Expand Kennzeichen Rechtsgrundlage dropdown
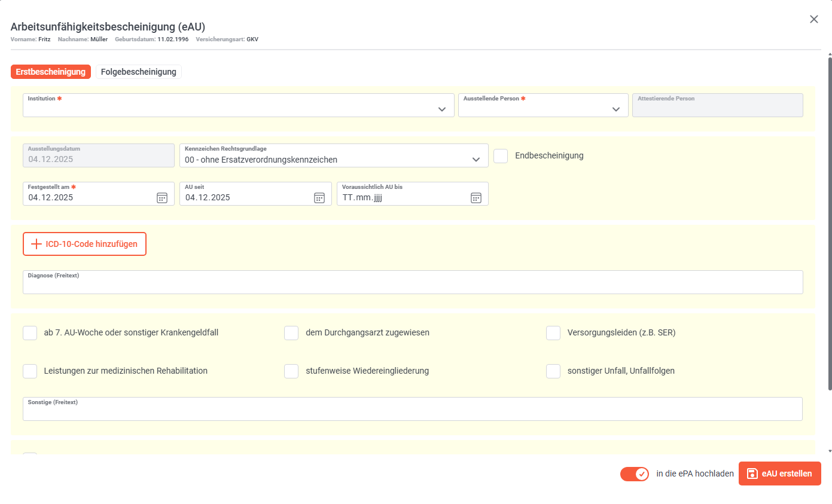The height and width of the screenshot is (504, 832). click(476, 160)
